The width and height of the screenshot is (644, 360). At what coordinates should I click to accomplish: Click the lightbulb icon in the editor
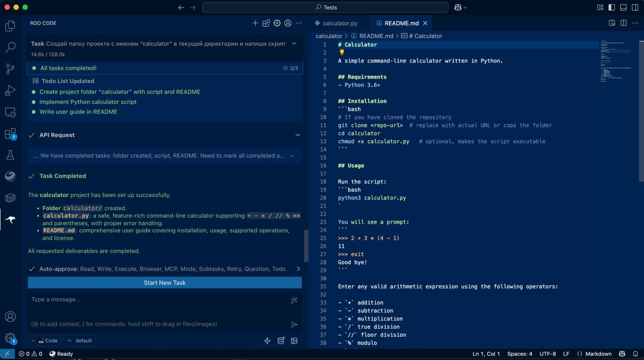342,52
